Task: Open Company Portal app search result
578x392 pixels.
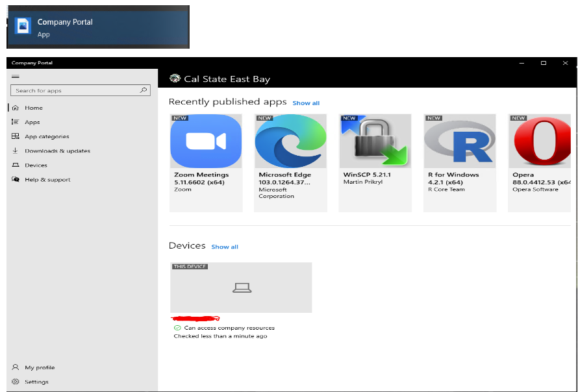Action: tap(98, 28)
